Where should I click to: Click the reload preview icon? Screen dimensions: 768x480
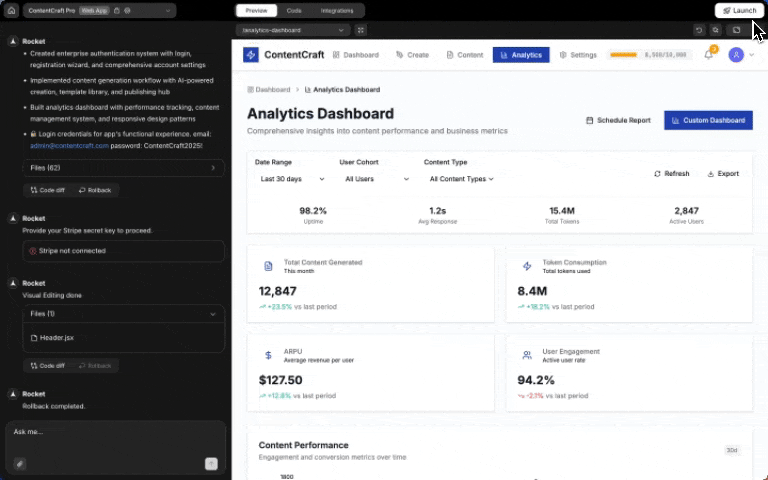(x=699, y=30)
